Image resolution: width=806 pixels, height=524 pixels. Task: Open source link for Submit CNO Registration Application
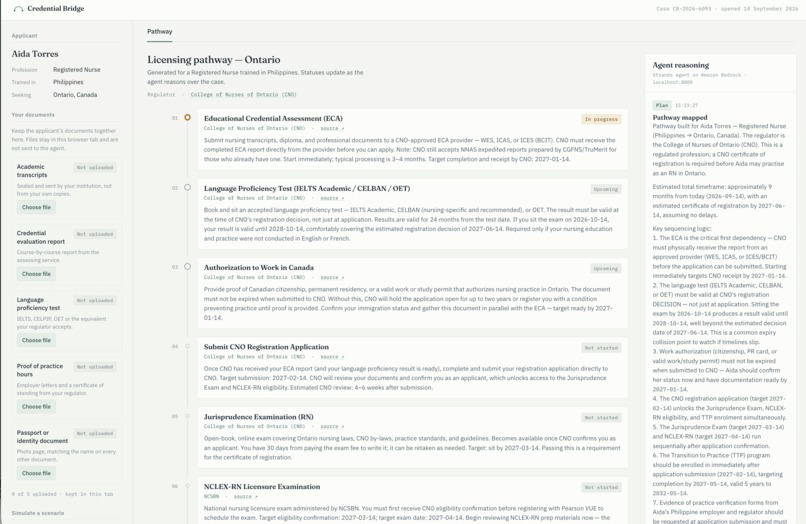[x=332, y=357]
